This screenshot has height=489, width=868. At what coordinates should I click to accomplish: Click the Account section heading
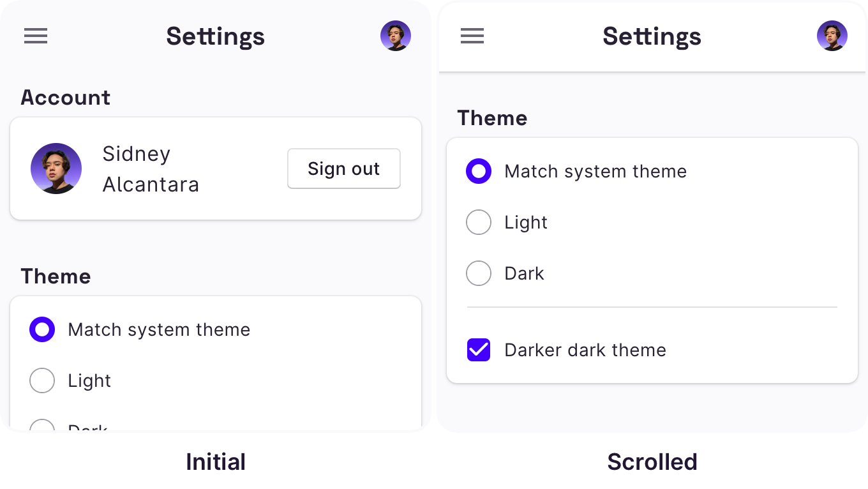pyautogui.click(x=65, y=98)
